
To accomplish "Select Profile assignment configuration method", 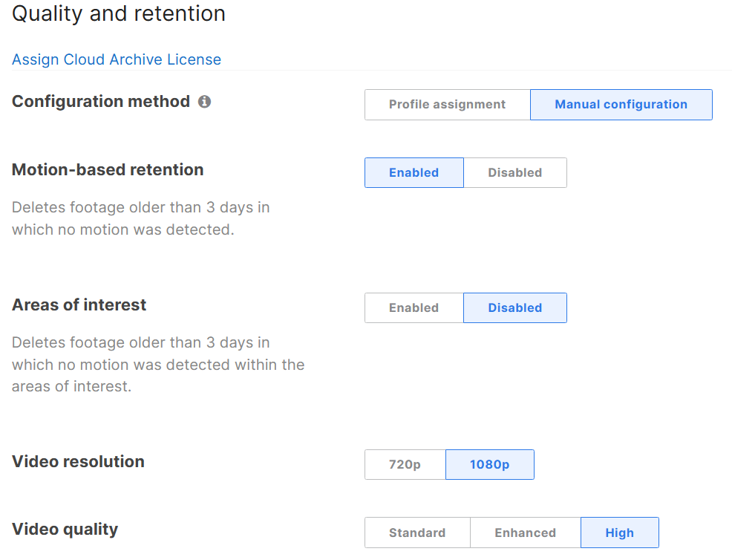I will click(x=447, y=105).
